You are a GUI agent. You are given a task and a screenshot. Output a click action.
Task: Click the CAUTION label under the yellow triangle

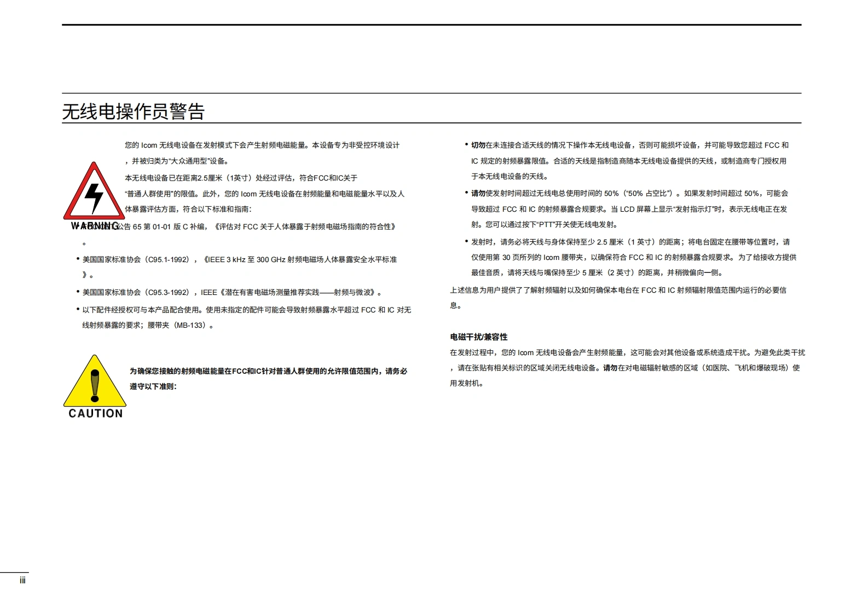pos(96,414)
